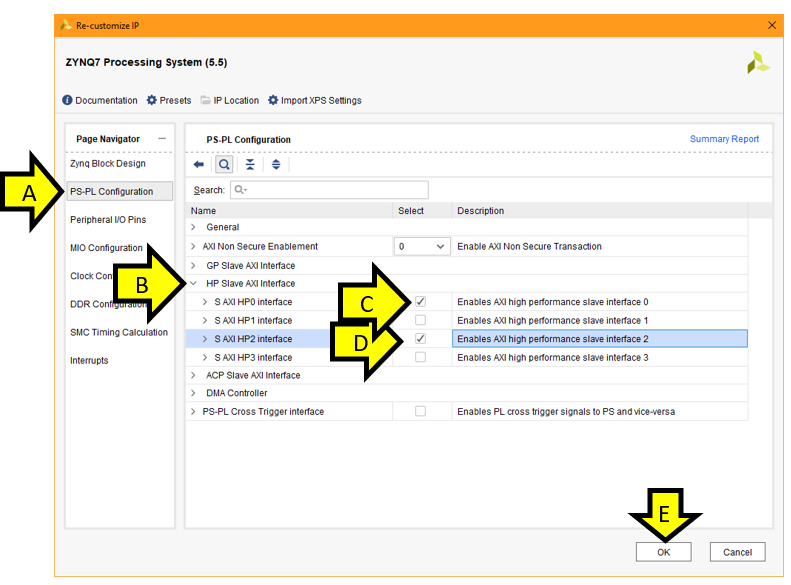Uncheck S AXI HP2 interface checkbox
The width and height of the screenshot is (791, 585).
[x=420, y=338]
